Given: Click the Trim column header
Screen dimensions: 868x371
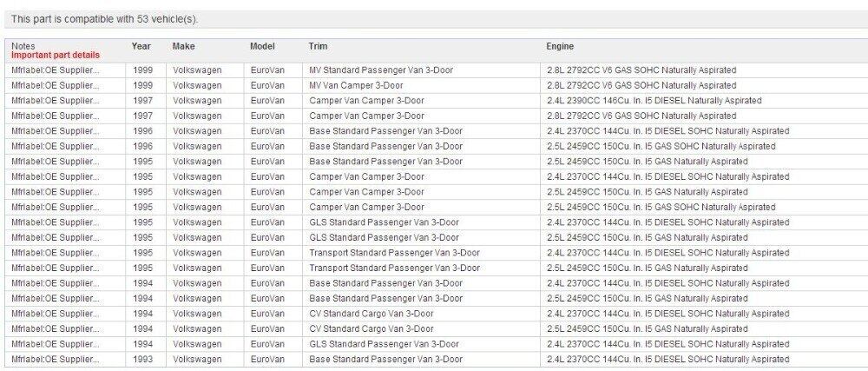Looking at the screenshot, I should pos(318,45).
